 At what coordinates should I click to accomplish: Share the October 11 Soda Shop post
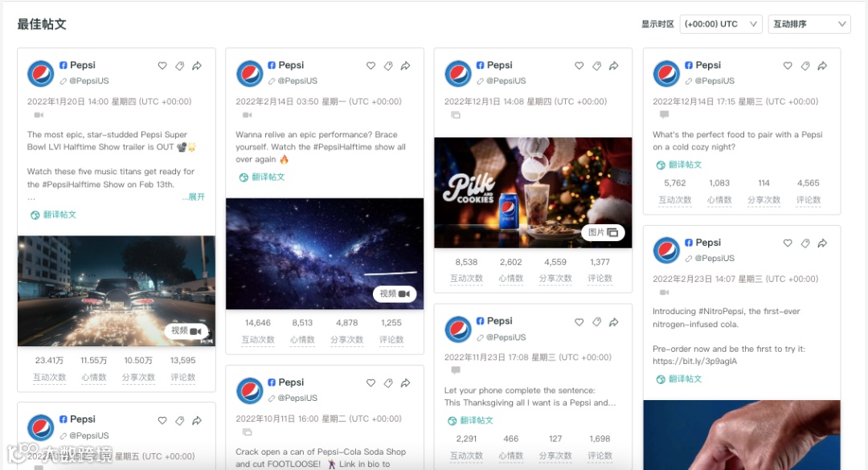[406, 383]
